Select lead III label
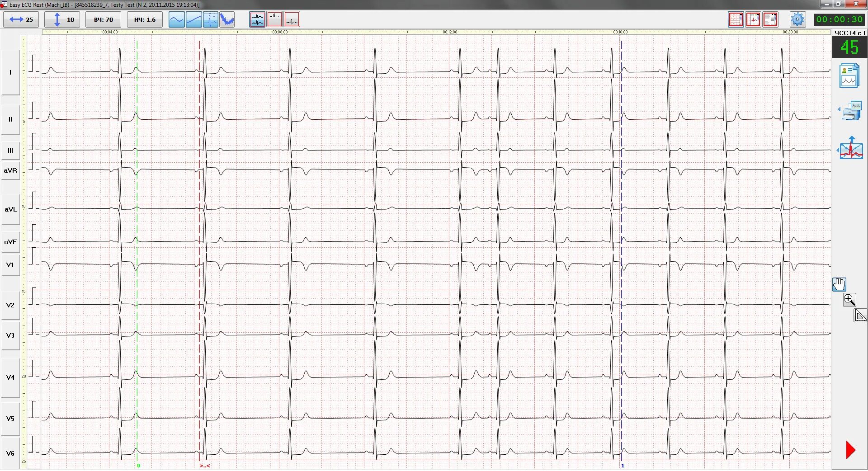868x471 pixels. [10, 151]
